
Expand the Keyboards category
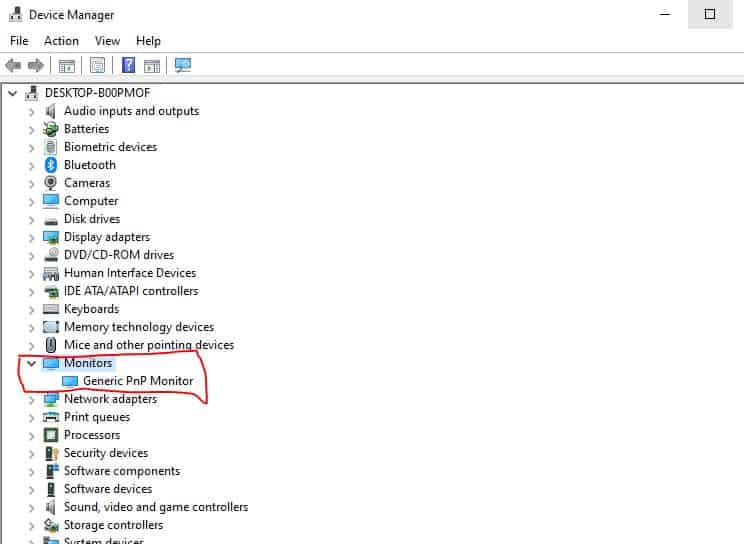point(31,310)
